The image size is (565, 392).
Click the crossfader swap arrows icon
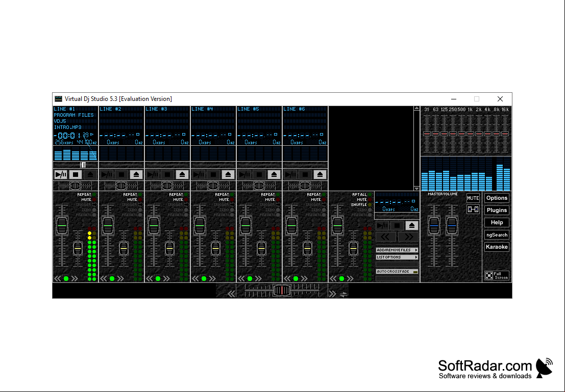point(344,295)
